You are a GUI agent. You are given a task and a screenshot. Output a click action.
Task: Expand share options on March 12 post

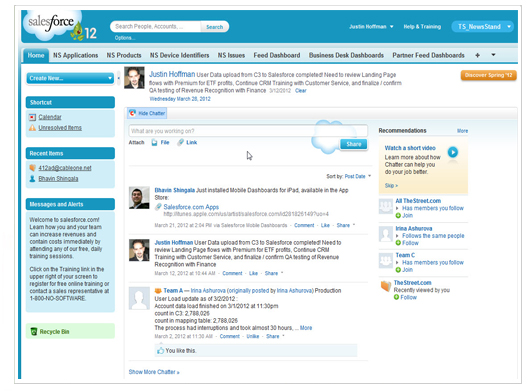click(282, 273)
